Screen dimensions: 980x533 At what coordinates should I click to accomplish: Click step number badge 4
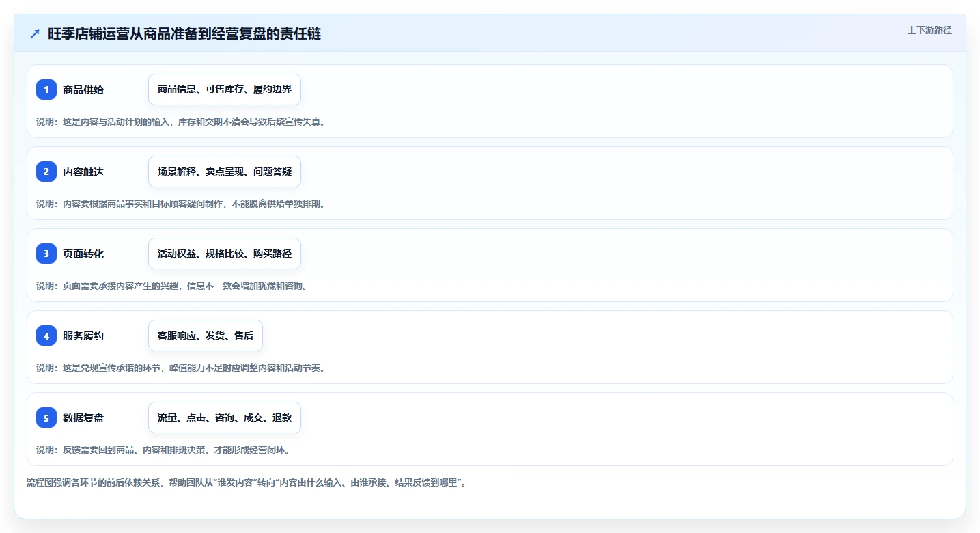click(x=46, y=336)
